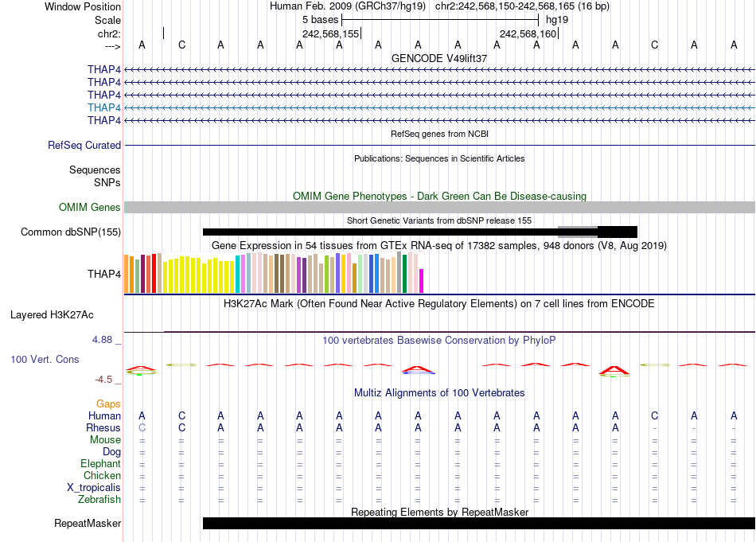Image resolution: width=756 pixels, height=542 pixels.
Task: Click the Scale label at top left
Action: point(107,20)
